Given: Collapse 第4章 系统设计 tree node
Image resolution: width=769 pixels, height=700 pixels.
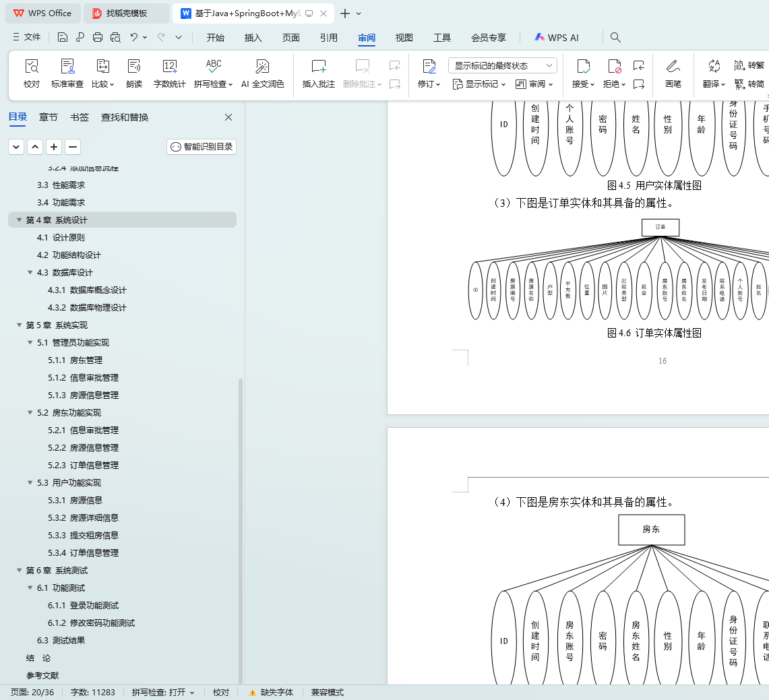Looking at the screenshot, I should [19, 220].
